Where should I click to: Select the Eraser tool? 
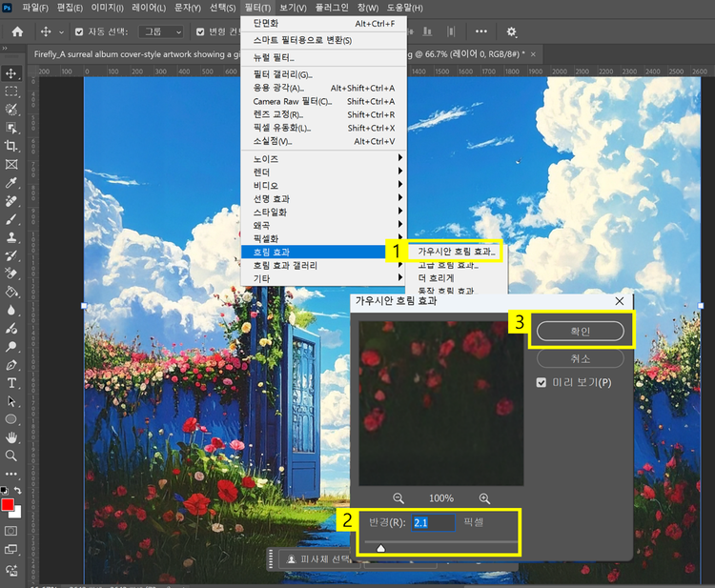pyautogui.click(x=10, y=274)
